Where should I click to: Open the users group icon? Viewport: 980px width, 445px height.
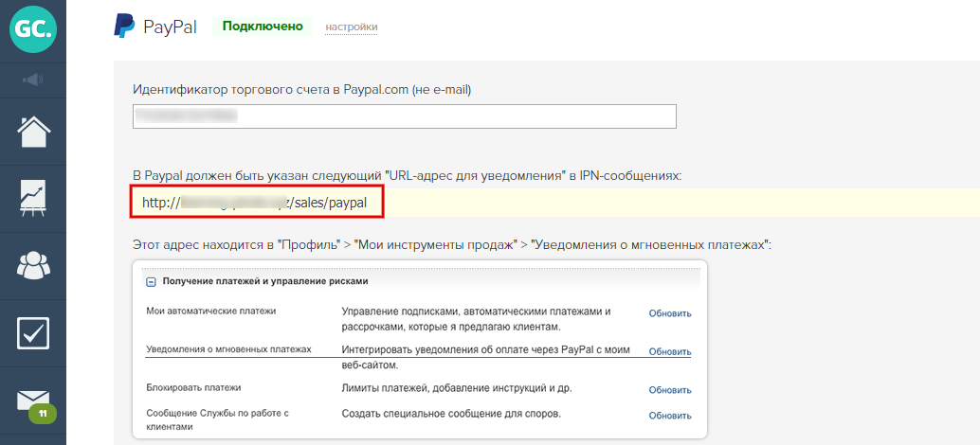[x=33, y=266]
